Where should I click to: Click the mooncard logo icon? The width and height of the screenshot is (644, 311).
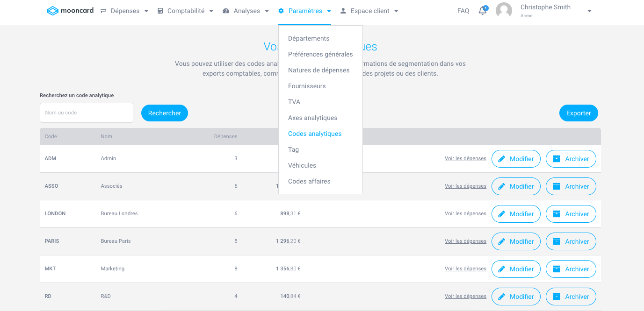(52, 11)
